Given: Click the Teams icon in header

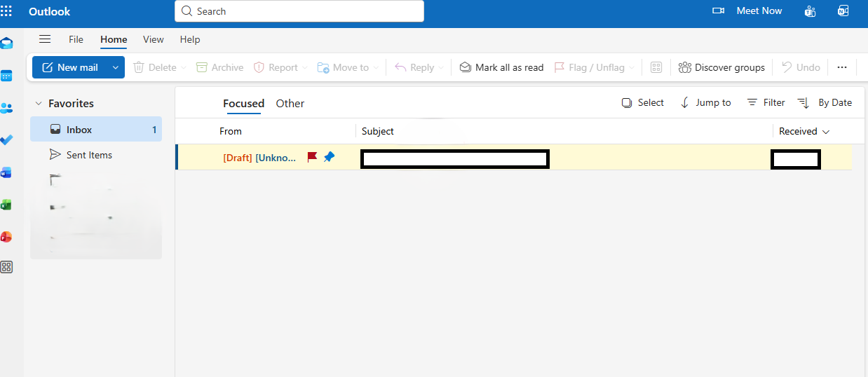Looking at the screenshot, I should 811,11.
